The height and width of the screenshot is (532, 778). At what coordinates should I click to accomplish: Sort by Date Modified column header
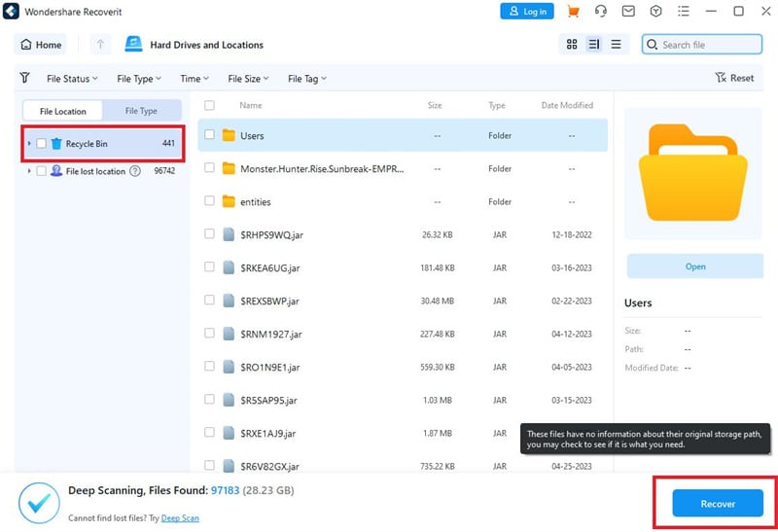(x=567, y=105)
